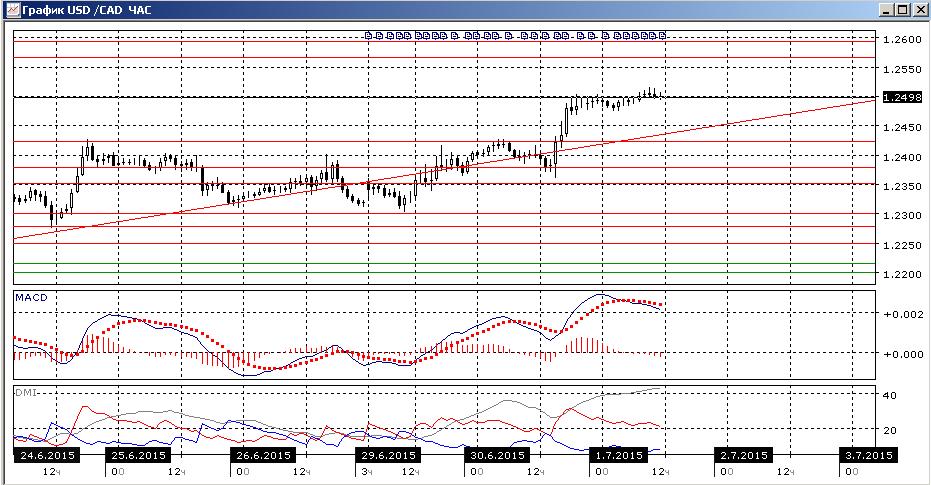Select the MACD indicator label
The width and height of the screenshot is (931, 485).
[31, 297]
